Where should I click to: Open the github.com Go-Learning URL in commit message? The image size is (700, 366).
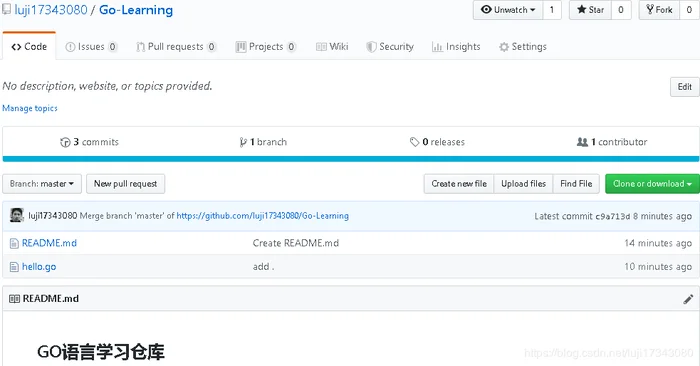click(262, 216)
